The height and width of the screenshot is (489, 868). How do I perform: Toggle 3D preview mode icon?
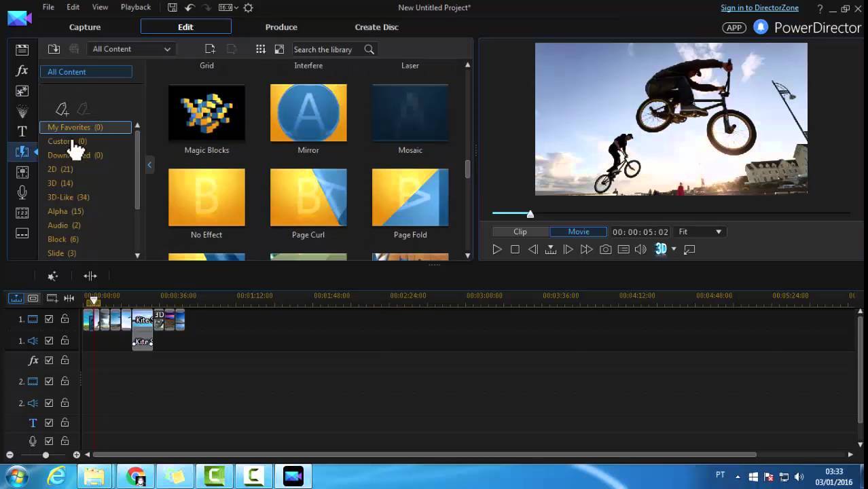pyautogui.click(x=661, y=249)
